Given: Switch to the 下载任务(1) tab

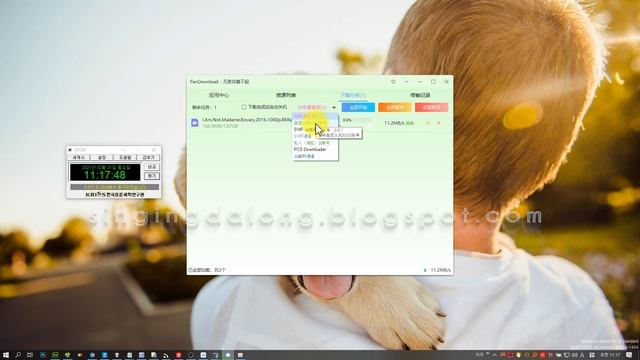Looking at the screenshot, I should click(353, 95).
